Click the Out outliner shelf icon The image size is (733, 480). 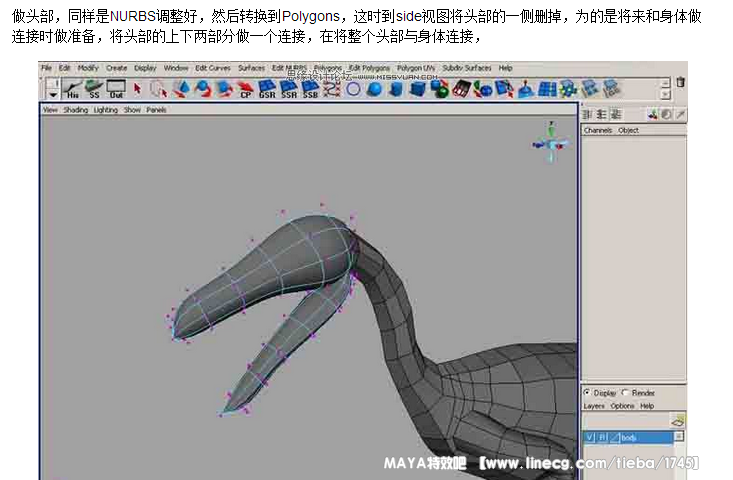[116, 89]
